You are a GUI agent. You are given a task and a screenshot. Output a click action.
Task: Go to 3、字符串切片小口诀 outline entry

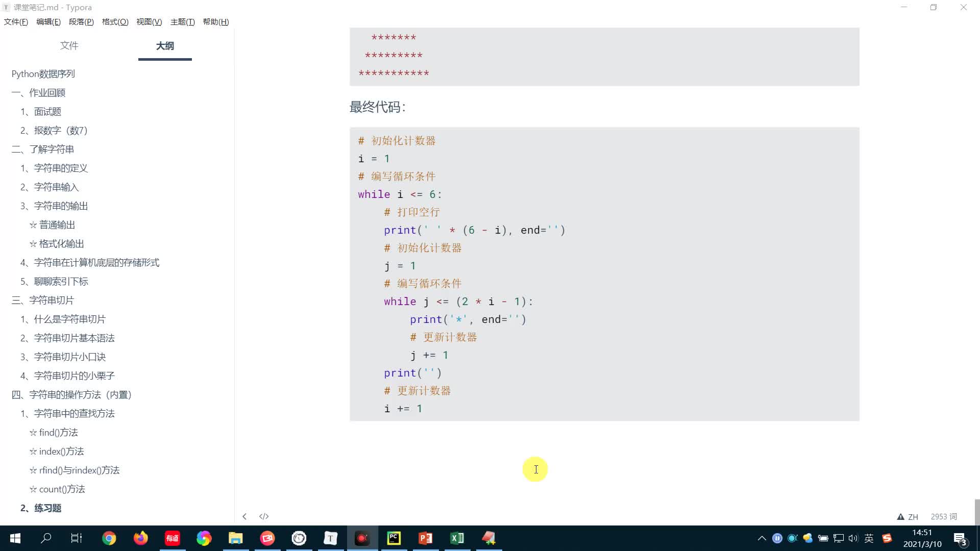click(63, 357)
